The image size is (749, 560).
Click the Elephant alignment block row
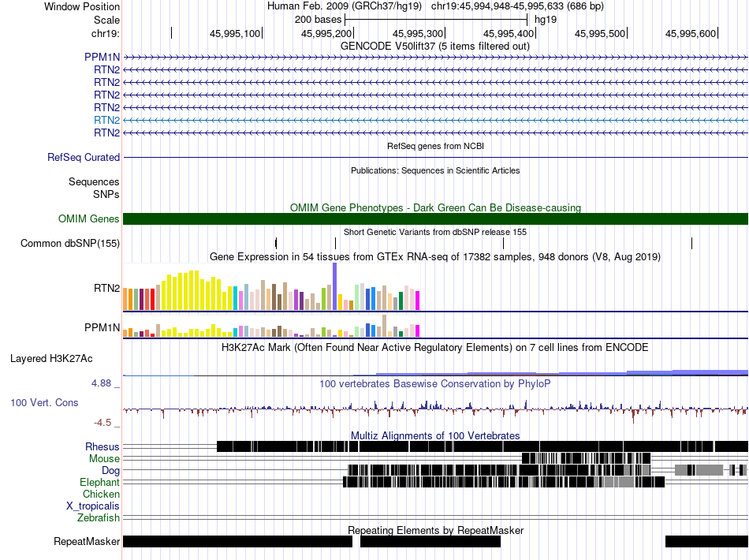[x=504, y=482]
